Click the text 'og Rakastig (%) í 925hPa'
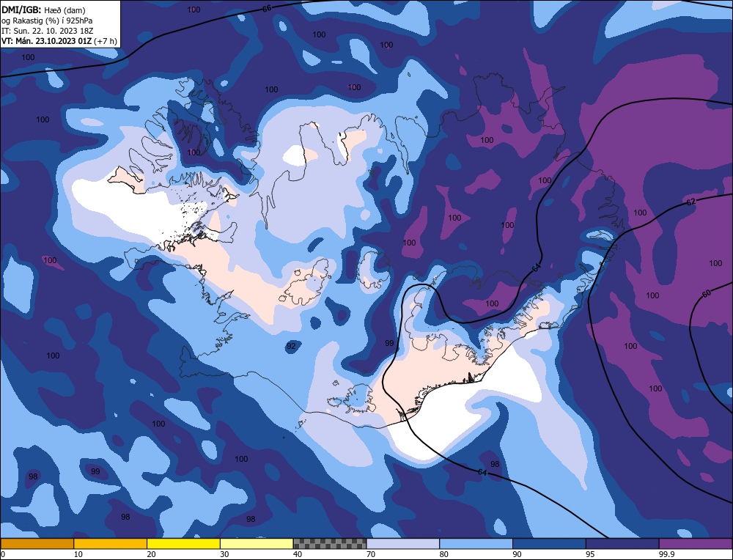 click(47, 21)
